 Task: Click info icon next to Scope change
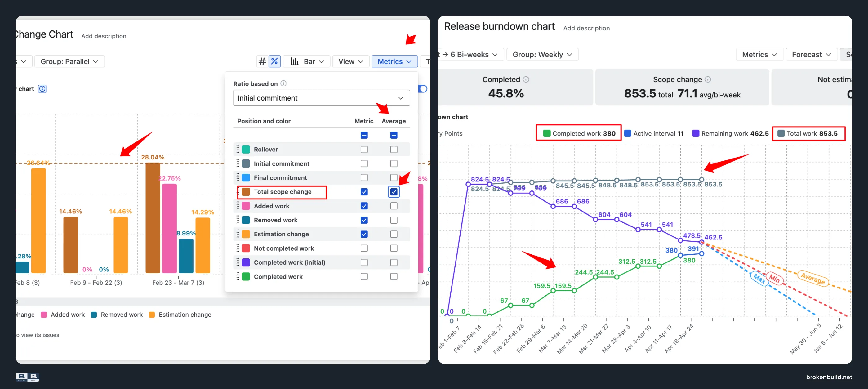pyautogui.click(x=708, y=79)
